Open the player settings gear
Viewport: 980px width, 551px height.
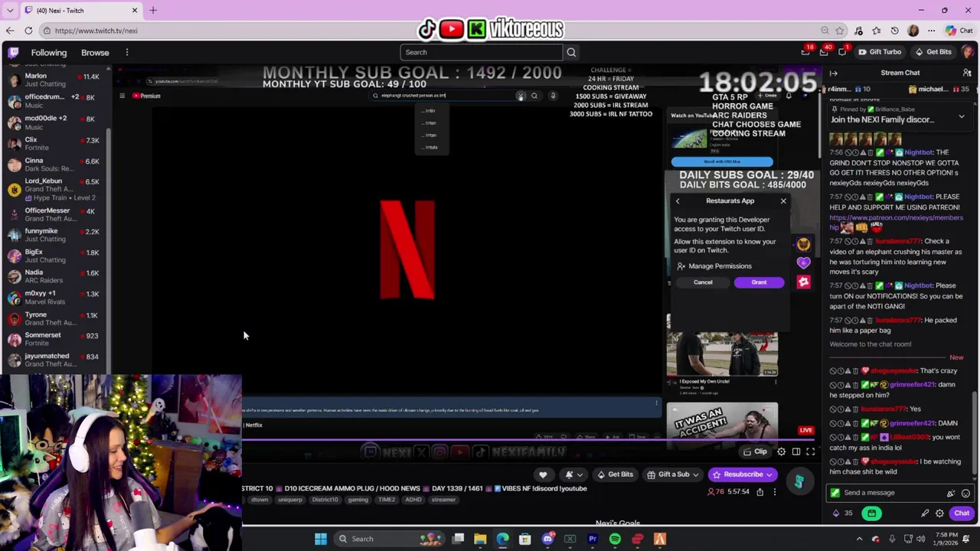pos(781,452)
